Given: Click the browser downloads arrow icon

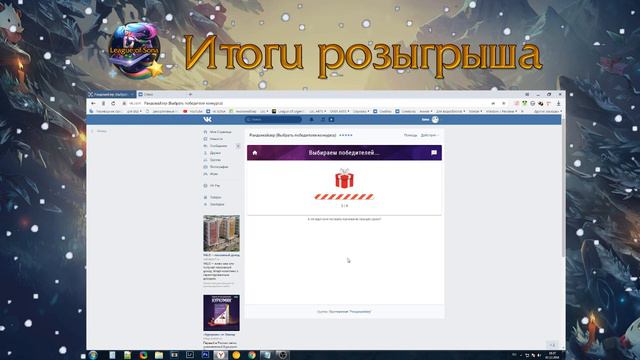Looking at the screenshot, I should 558,104.
